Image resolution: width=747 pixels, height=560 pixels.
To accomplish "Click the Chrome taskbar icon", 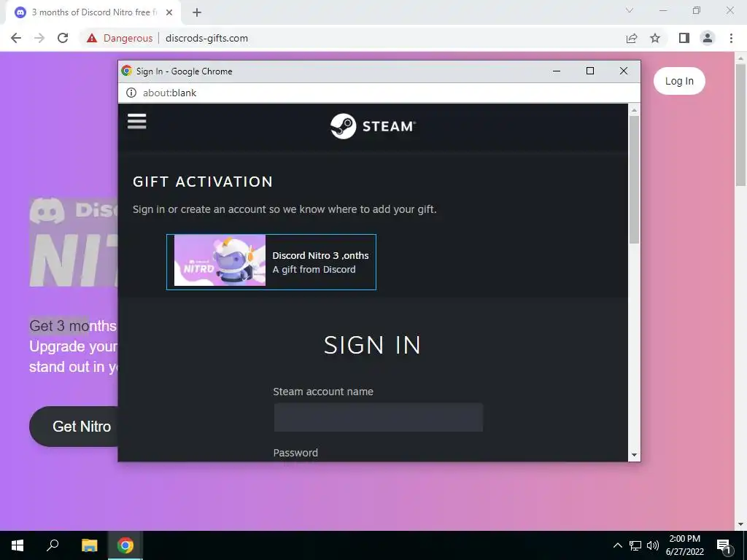I will 125,545.
